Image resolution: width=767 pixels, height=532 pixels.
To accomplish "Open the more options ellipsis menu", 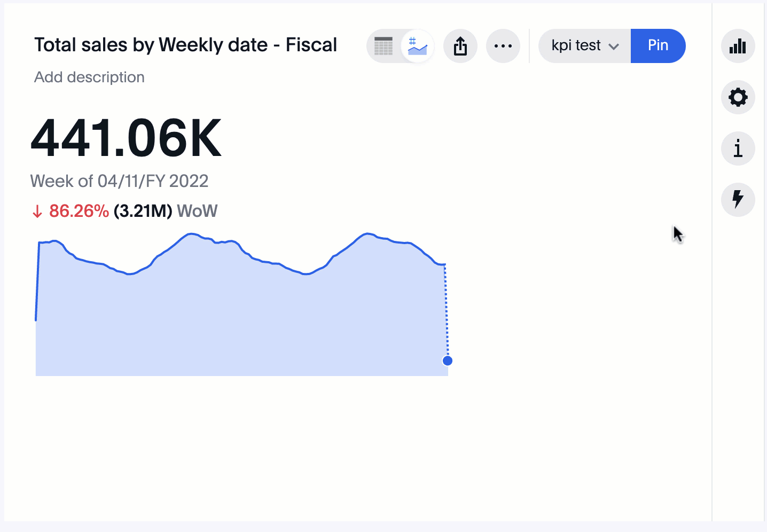I will [x=503, y=46].
